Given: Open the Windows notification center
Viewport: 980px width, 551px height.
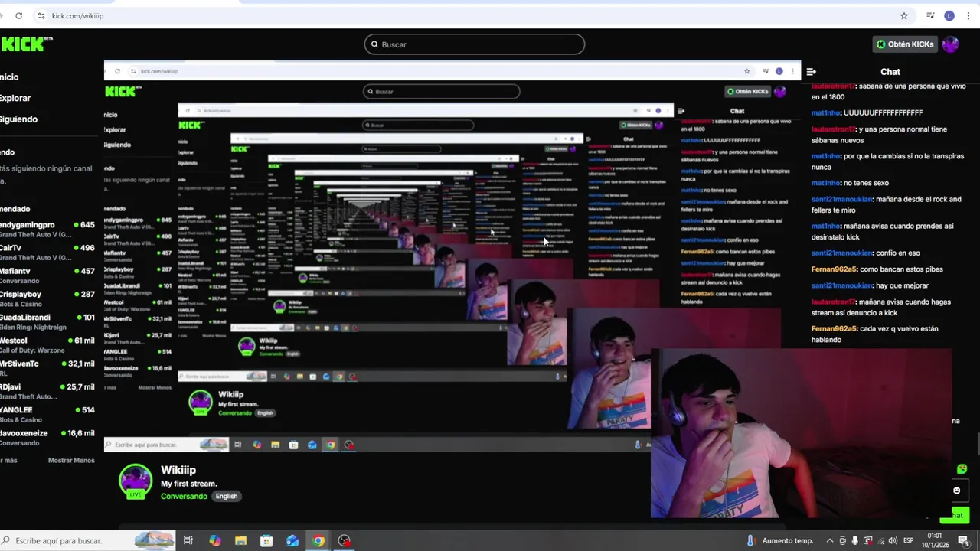Looking at the screenshot, I should click(x=964, y=541).
